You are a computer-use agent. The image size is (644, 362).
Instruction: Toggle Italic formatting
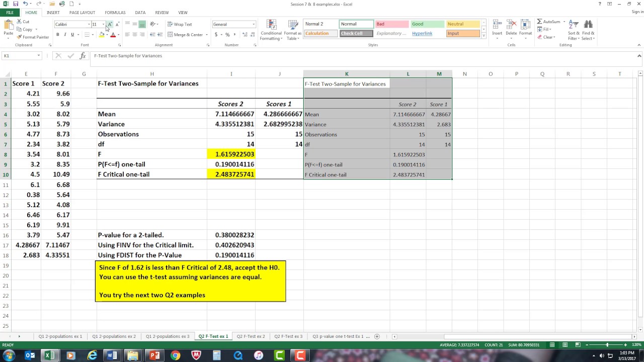coord(65,35)
